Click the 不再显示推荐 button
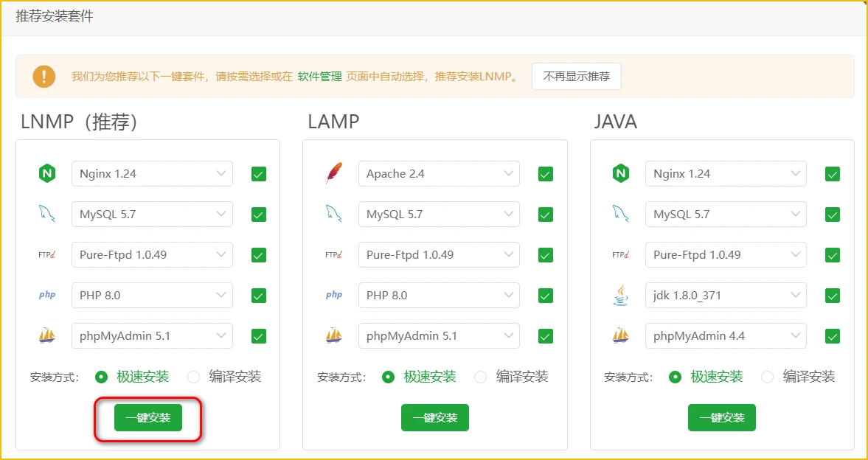 [x=576, y=77]
